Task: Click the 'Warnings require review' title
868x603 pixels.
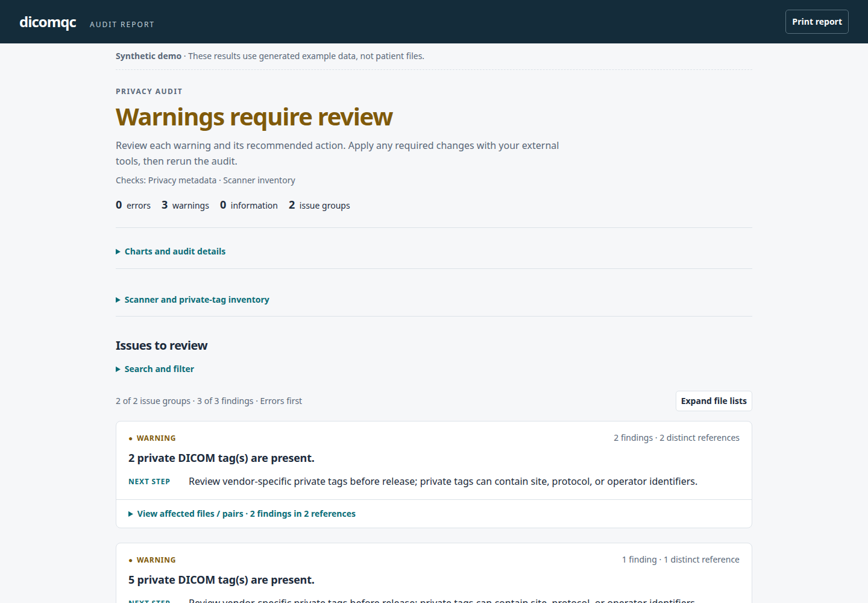Action: point(254,117)
